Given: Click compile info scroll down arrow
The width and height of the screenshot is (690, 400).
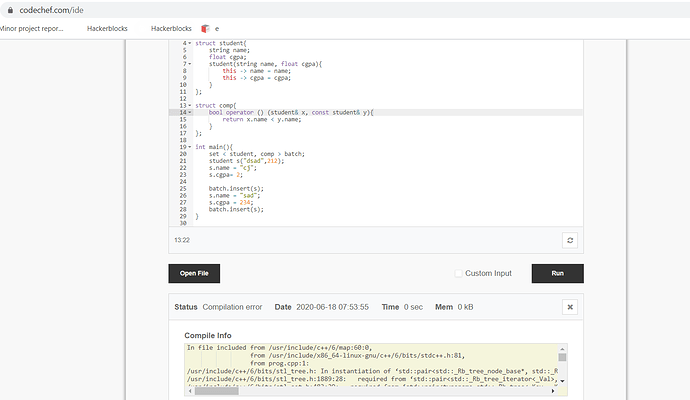Looking at the screenshot, I should point(562,381).
